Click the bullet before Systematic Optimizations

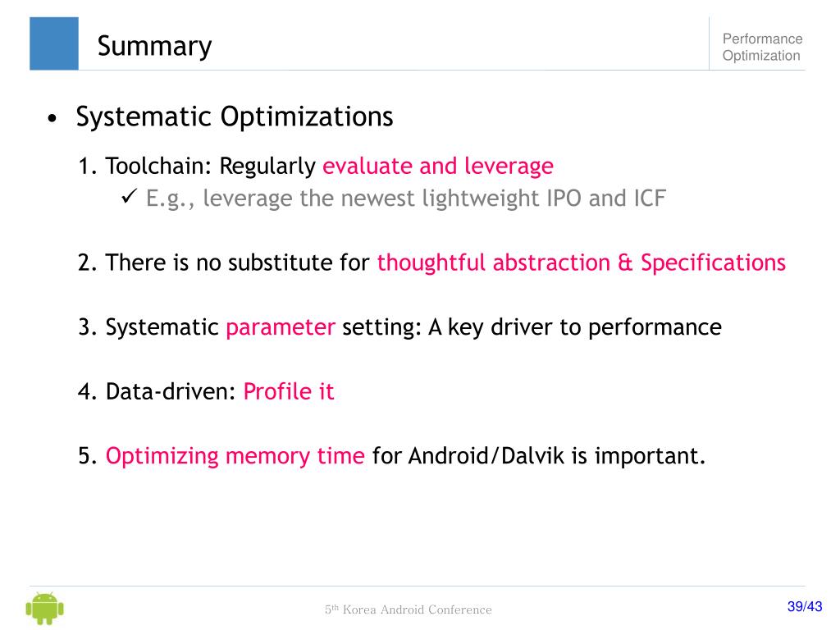coord(52,118)
